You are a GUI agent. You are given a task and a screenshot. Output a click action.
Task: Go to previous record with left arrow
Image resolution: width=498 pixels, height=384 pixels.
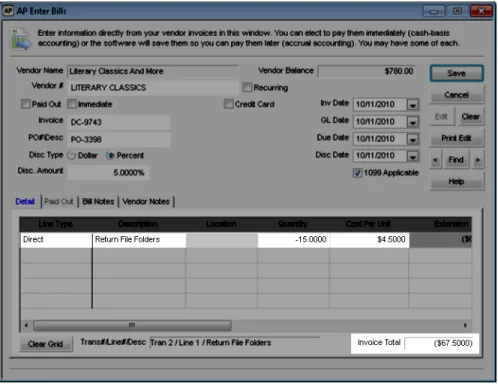pyautogui.click(x=435, y=160)
